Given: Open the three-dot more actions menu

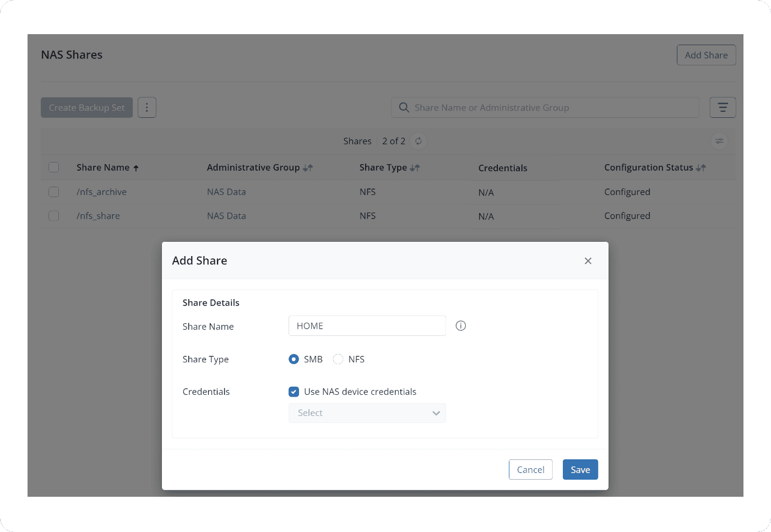Looking at the screenshot, I should click(x=147, y=107).
